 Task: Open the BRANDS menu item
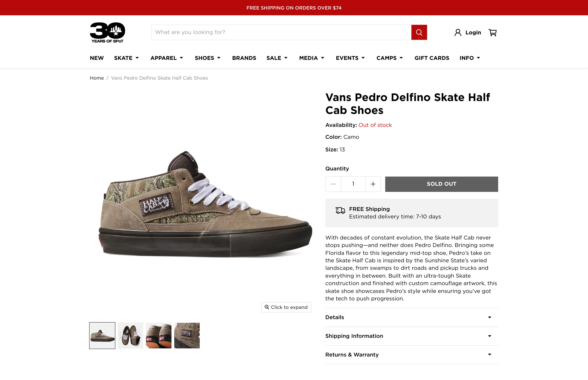(244, 58)
